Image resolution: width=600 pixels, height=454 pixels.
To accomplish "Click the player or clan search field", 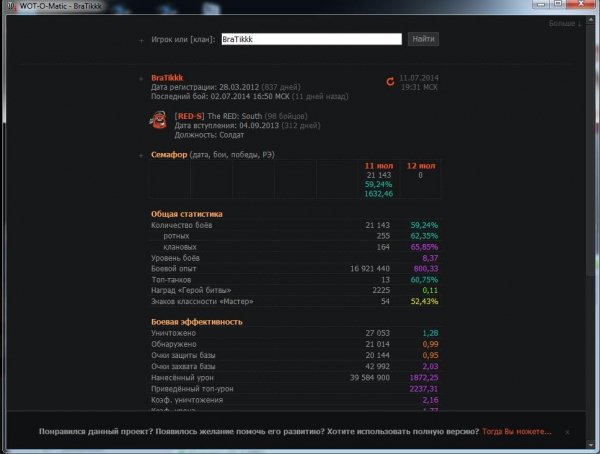I will (x=311, y=39).
